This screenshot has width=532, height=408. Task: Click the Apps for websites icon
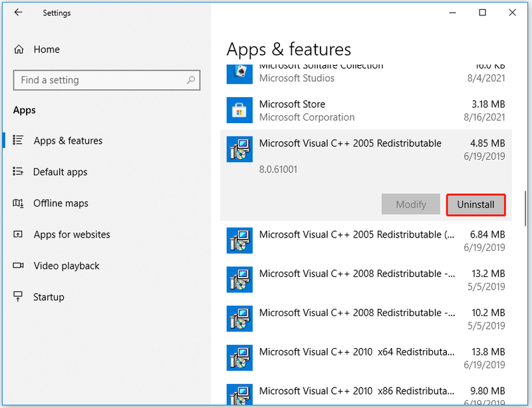click(18, 234)
